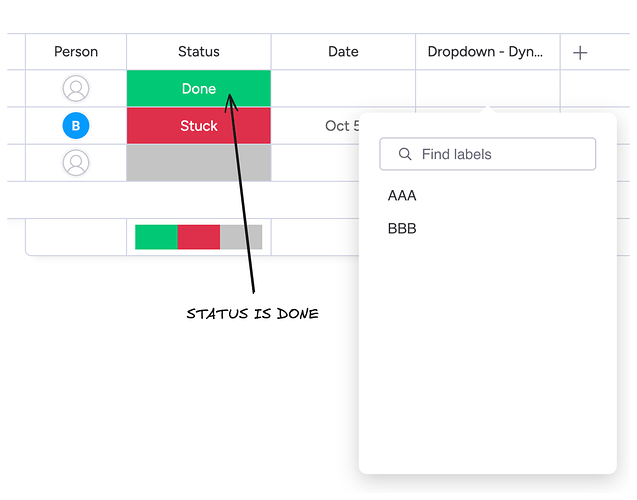This screenshot has width=637, height=500.
Task: Click the magnifier icon in Find labels
Action: (405, 154)
